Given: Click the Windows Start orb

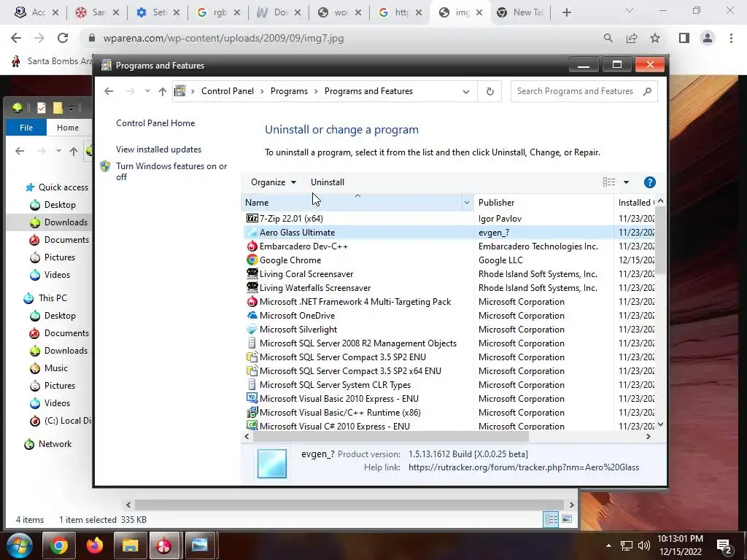Looking at the screenshot, I should point(19,545).
